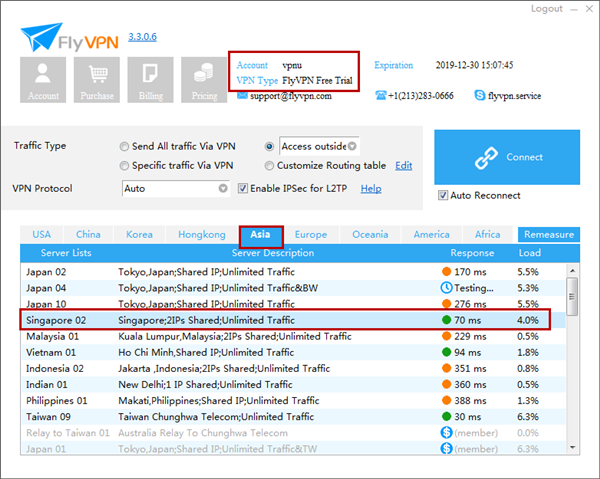Click the server list scrollbar thumb
The width and height of the screenshot is (600, 479).
coord(572,297)
